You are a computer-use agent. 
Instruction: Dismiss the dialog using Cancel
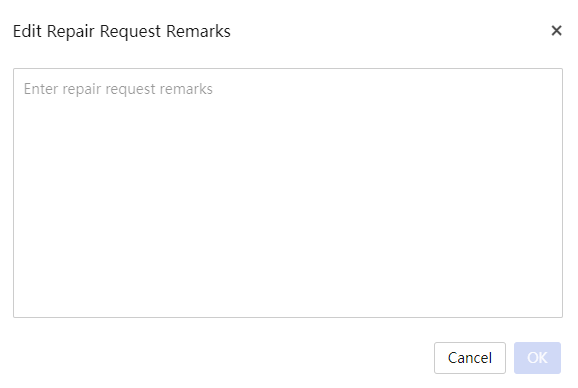pyautogui.click(x=470, y=358)
